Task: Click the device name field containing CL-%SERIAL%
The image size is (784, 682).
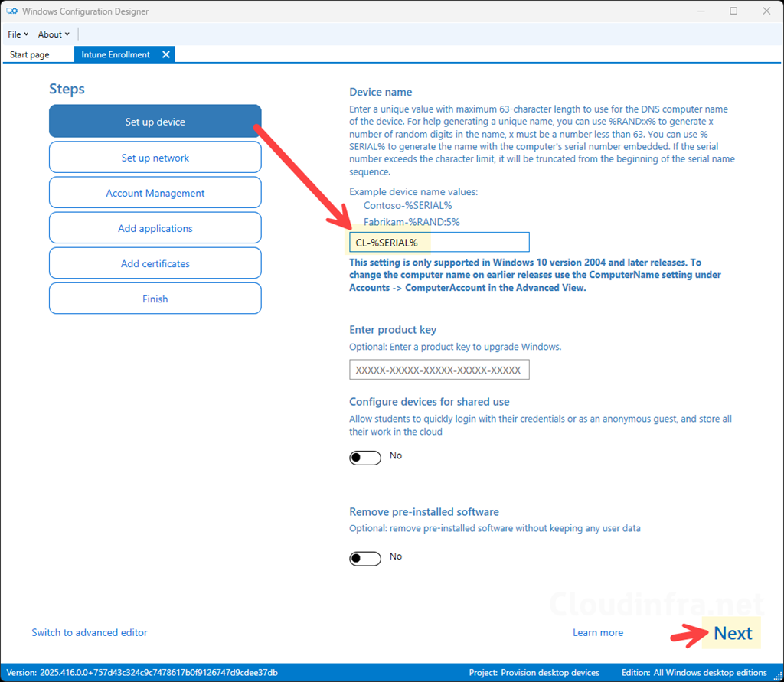Action: pos(439,243)
